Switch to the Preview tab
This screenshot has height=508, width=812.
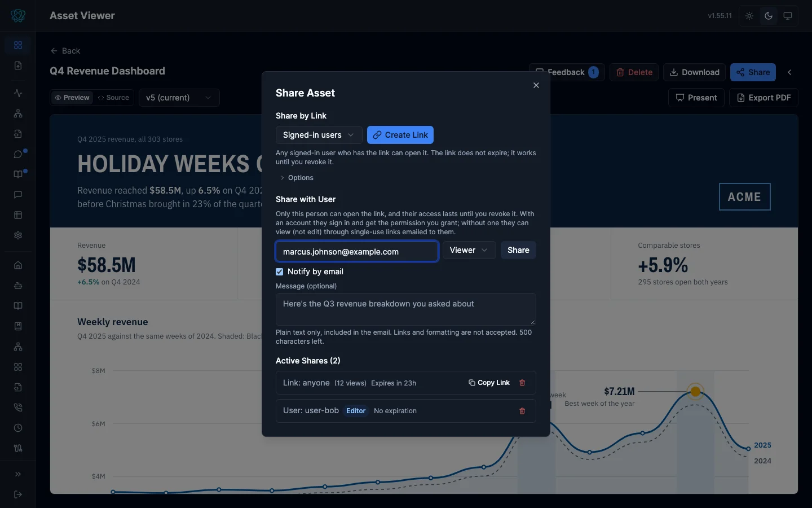72,98
